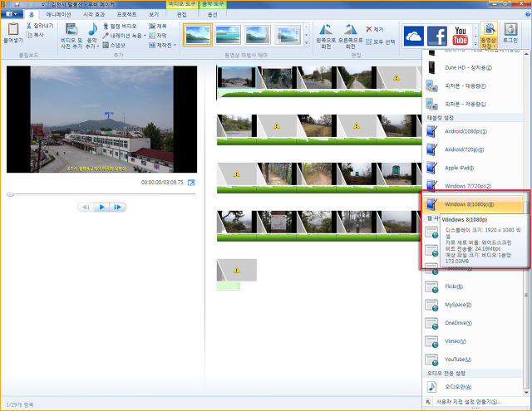Rotate the clip left
532x411 pixels.
326,37
